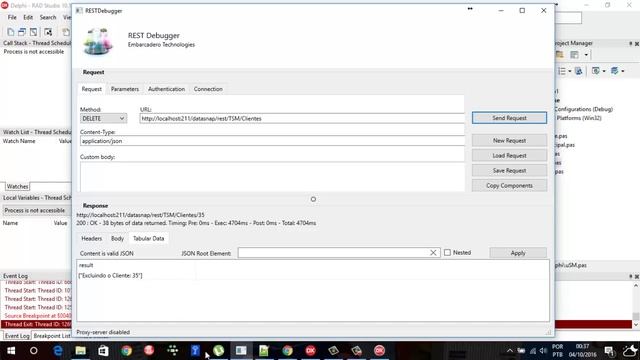Click the 'Source Breakpoint' log line
The width and height of the screenshot is (640, 360).
coord(37,316)
